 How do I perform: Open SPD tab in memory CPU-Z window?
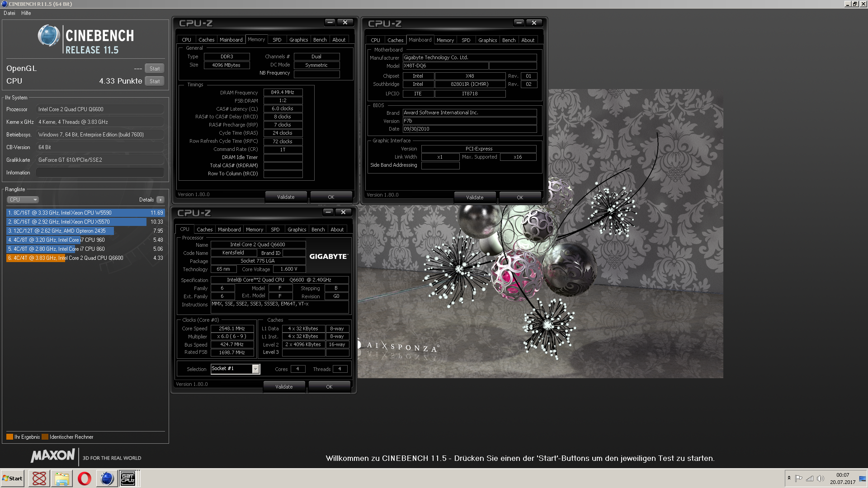click(x=277, y=40)
